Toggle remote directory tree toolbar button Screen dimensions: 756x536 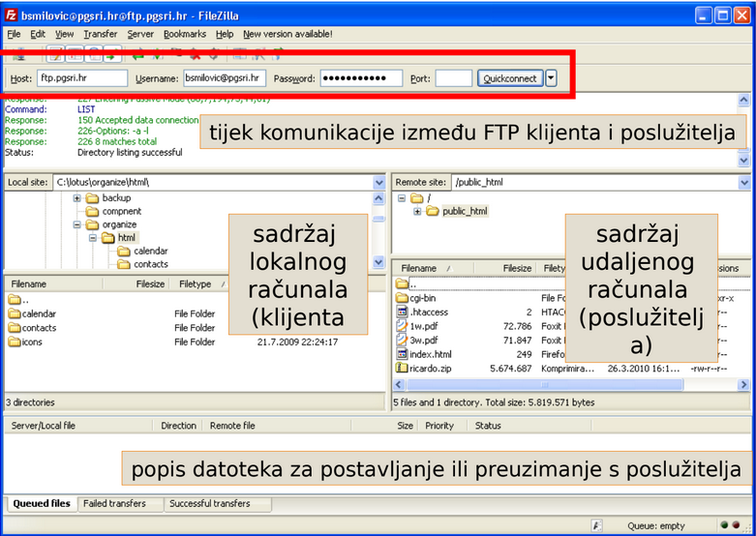(94, 55)
